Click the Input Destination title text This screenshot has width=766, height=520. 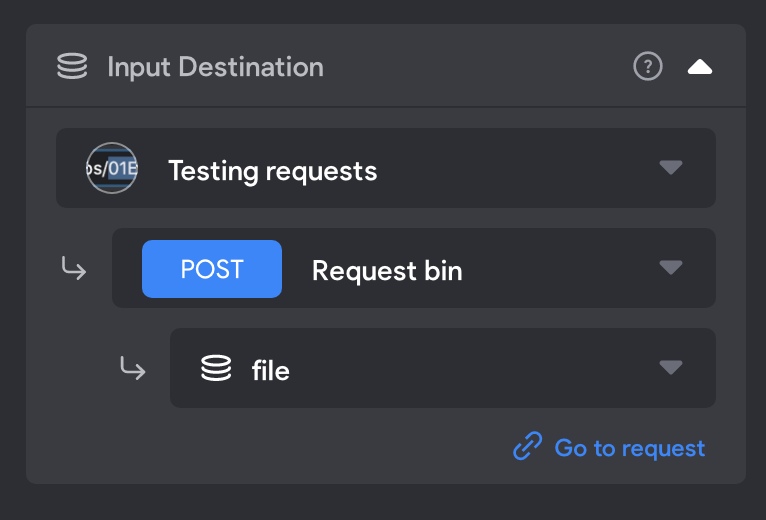pyautogui.click(x=215, y=67)
